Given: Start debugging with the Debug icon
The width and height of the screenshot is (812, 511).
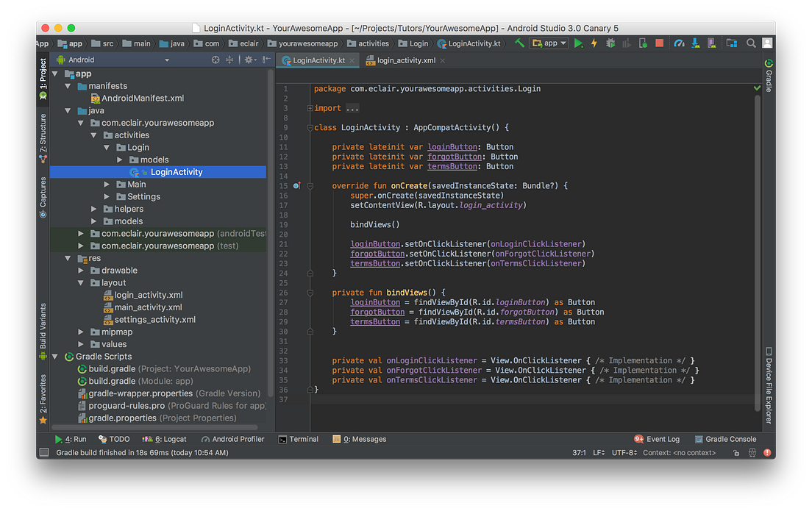Looking at the screenshot, I should (x=610, y=43).
